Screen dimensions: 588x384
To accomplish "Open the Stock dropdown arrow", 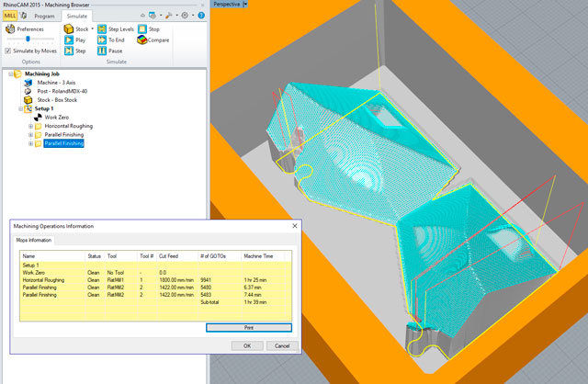I will 92,28.
